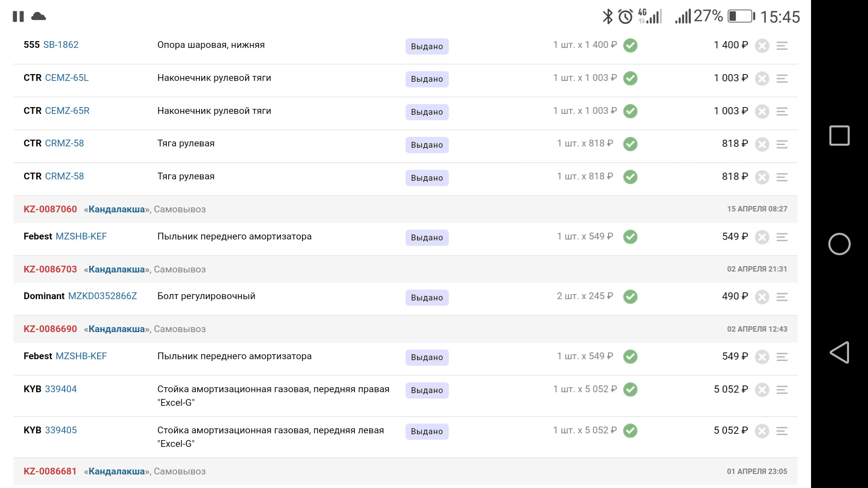Open order KZ-0087060 header
The height and width of the screenshot is (488, 868).
pyautogui.click(x=50, y=209)
